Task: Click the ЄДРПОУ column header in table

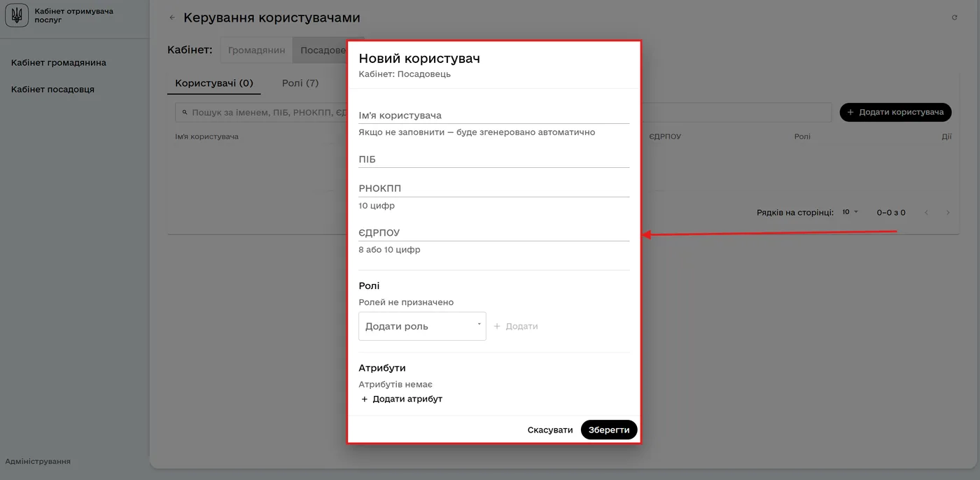Action: click(665, 136)
